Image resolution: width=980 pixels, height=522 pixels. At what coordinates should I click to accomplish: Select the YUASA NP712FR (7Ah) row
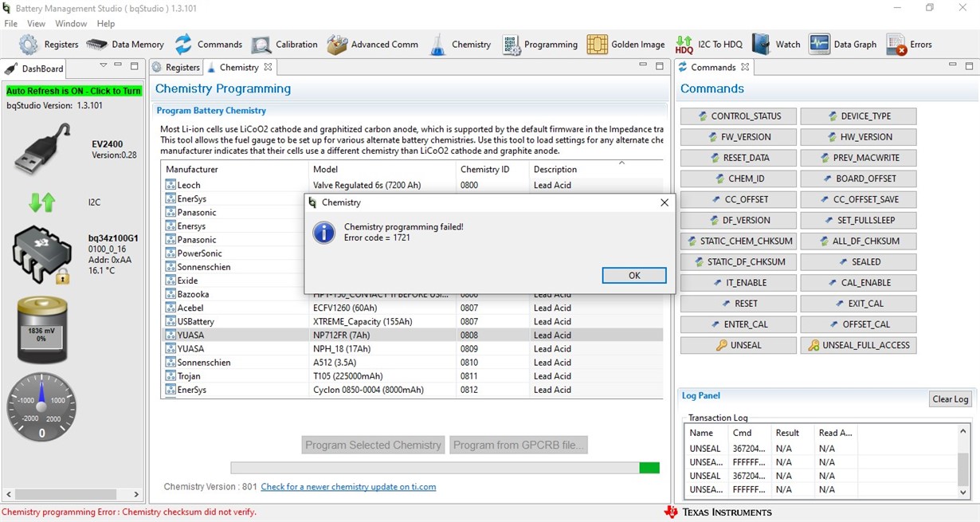(413, 336)
